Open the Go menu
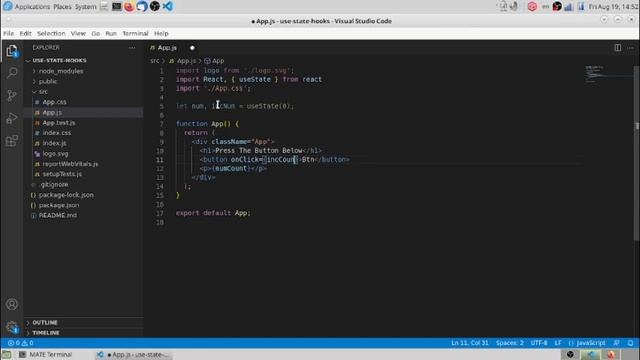 [x=96, y=33]
